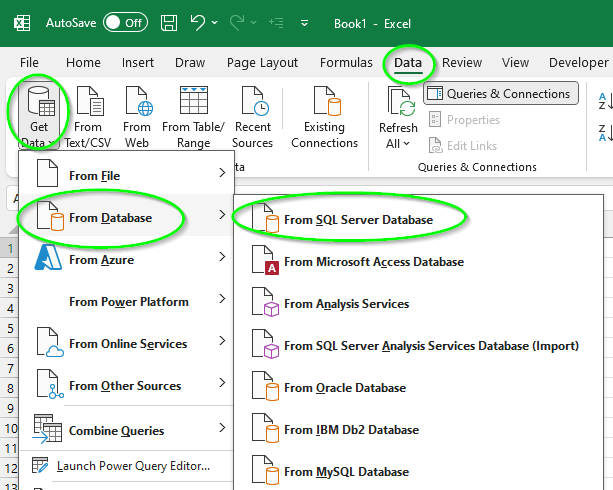Click the Edit Links button
This screenshot has width=613, height=490.
pos(463,145)
